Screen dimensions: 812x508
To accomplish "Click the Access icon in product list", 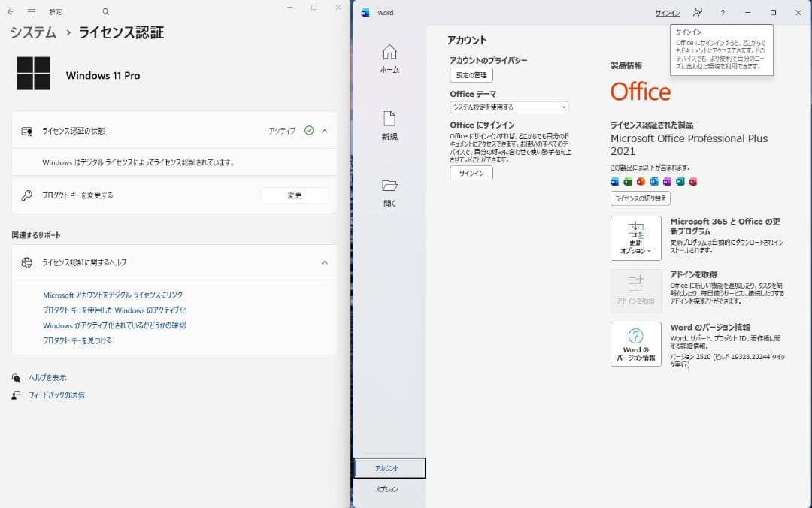I will tap(693, 182).
